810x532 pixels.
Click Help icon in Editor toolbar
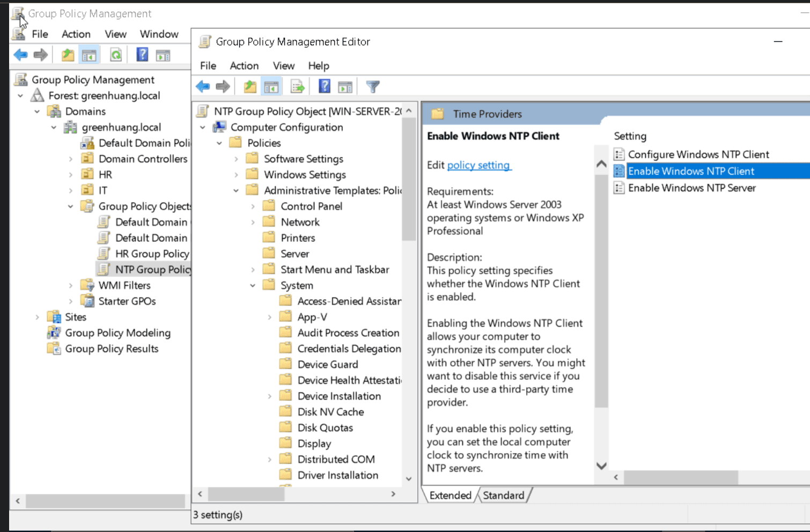coord(325,86)
